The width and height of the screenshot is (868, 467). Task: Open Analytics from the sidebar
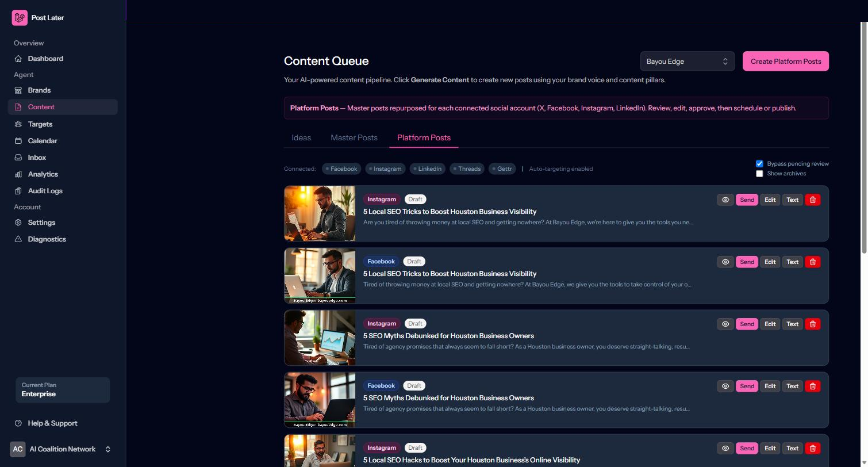coord(63,174)
